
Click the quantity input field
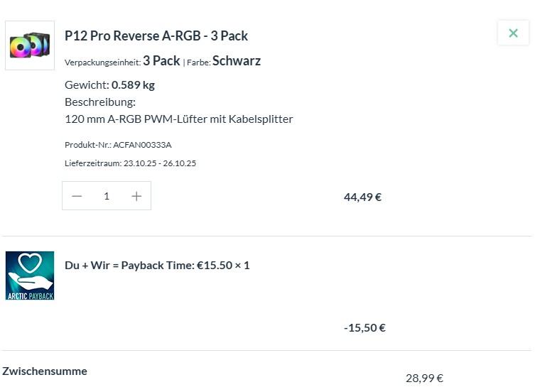tap(107, 196)
